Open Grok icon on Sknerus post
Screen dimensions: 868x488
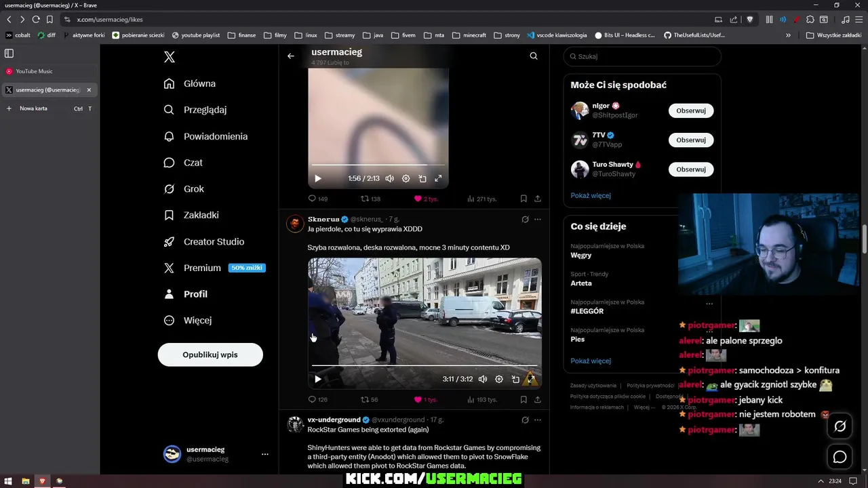(525, 220)
